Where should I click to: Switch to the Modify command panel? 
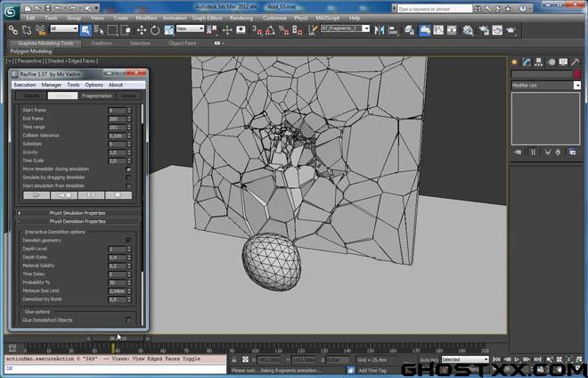[x=527, y=62]
